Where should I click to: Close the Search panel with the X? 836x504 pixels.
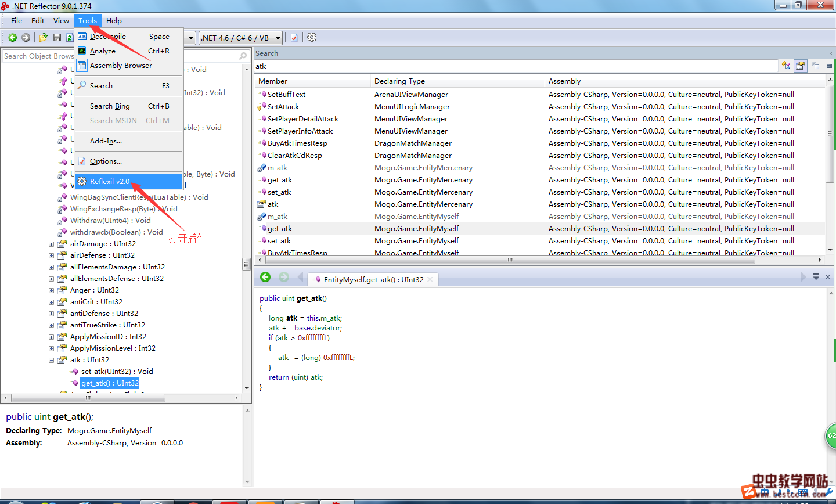pos(831,53)
